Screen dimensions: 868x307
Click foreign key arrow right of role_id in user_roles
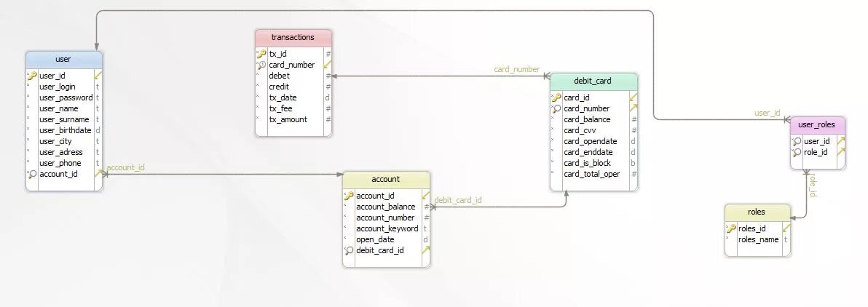(x=841, y=152)
